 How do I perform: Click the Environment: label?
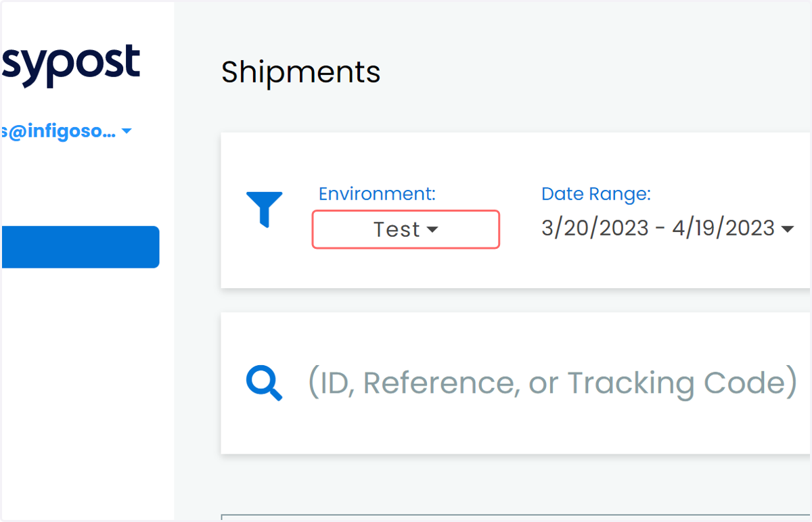(x=377, y=194)
